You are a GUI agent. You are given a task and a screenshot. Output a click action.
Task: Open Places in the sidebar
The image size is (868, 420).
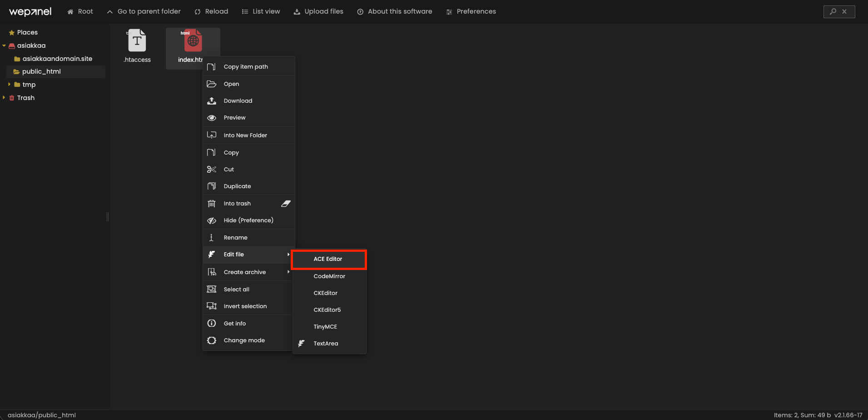[27, 33]
